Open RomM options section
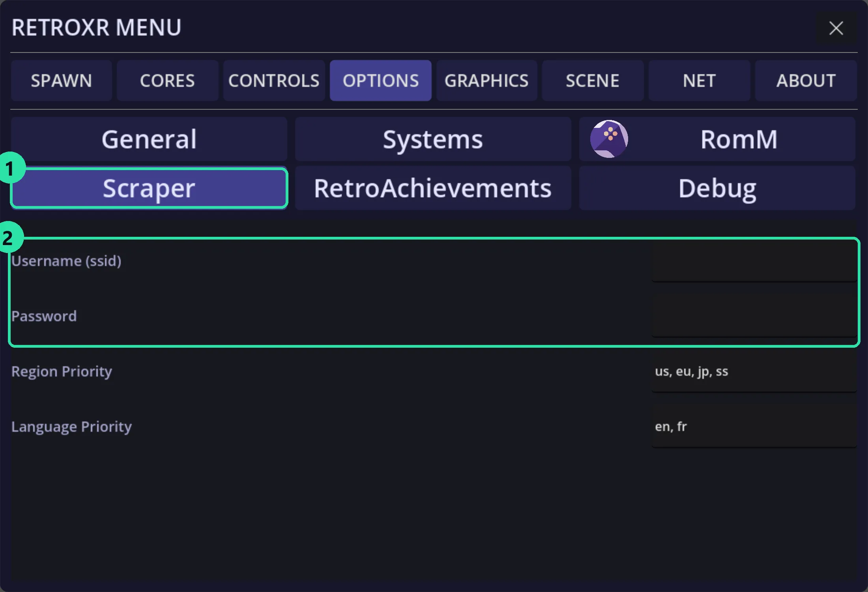Image resolution: width=868 pixels, height=592 pixels. pyautogui.click(x=717, y=139)
